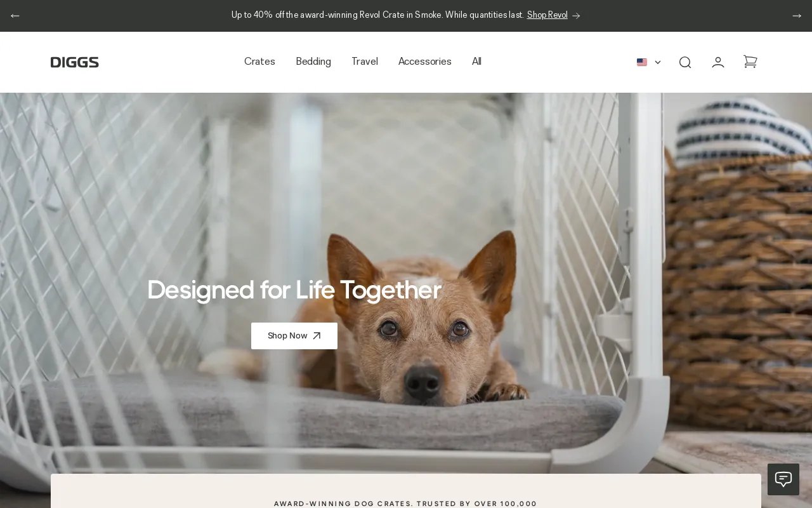Open the Bedding menu

(x=313, y=62)
